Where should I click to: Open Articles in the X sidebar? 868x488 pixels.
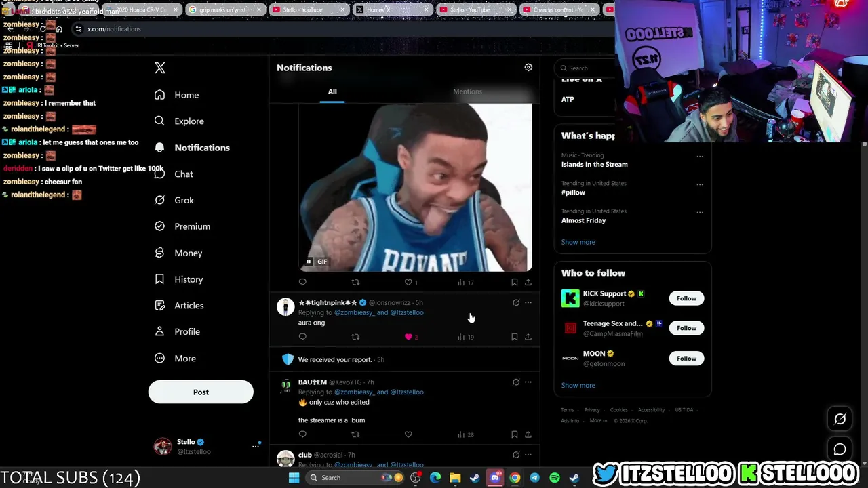coord(179,306)
